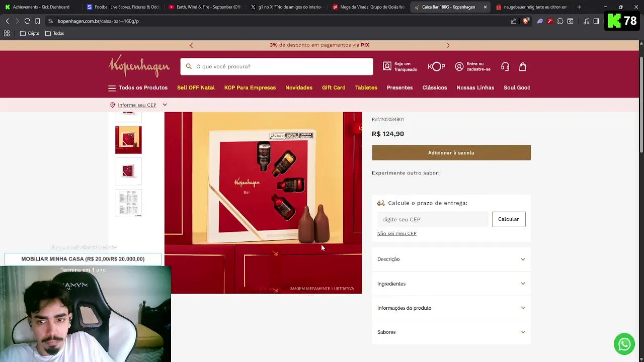Open the WhatsApp chat button
The image size is (644, 362).
point(624,344)
